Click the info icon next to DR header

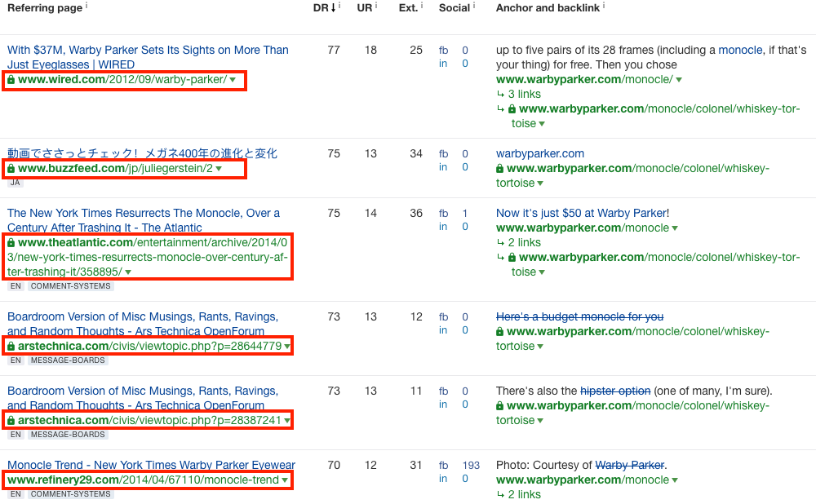[x=339, y=6]
